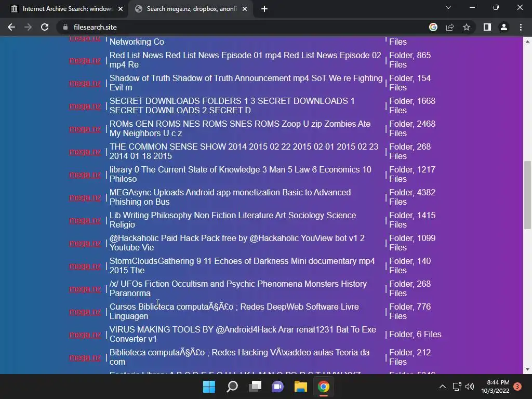Open mega.nz link for THE COMMON SENSE SHOW
The height and width of the screenshot is (399, 532).
[85, 152]
